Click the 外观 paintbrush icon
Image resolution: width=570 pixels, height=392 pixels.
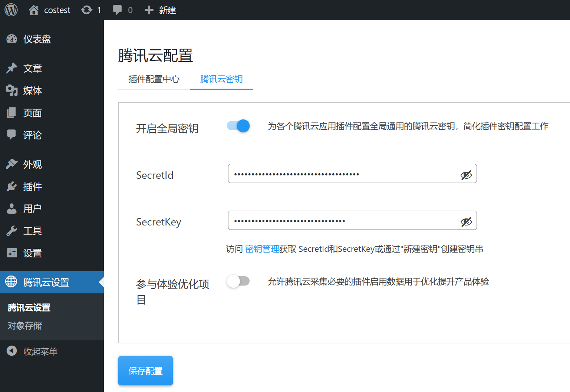(x=11, y=164)
